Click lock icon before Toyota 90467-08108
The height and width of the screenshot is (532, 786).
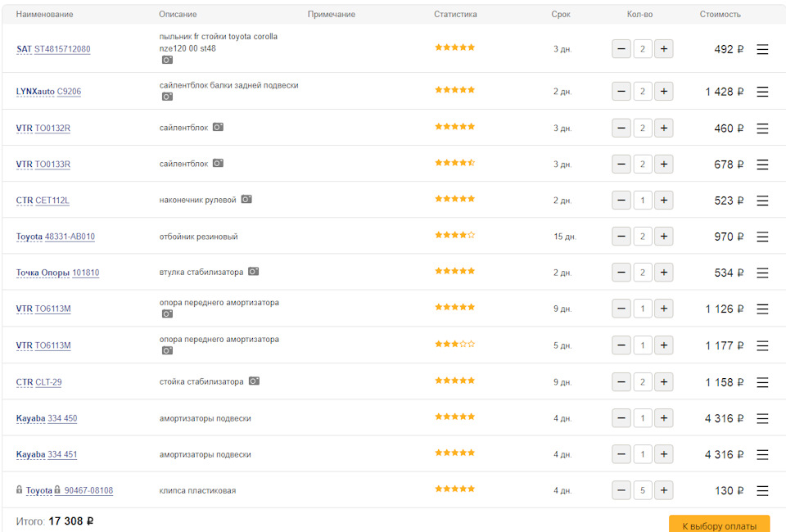pyautogui.click(x=19, y=489)
